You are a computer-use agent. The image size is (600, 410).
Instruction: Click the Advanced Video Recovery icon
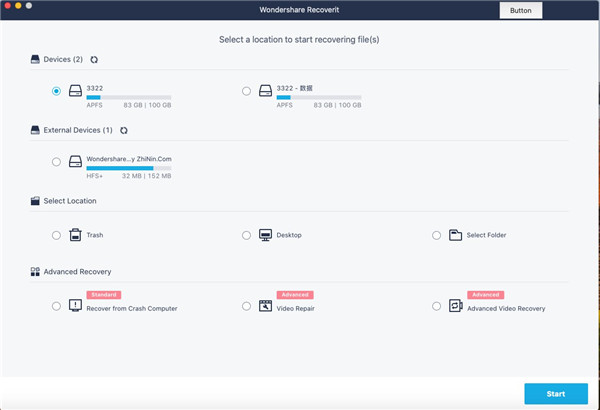click(x=455, y=306)
